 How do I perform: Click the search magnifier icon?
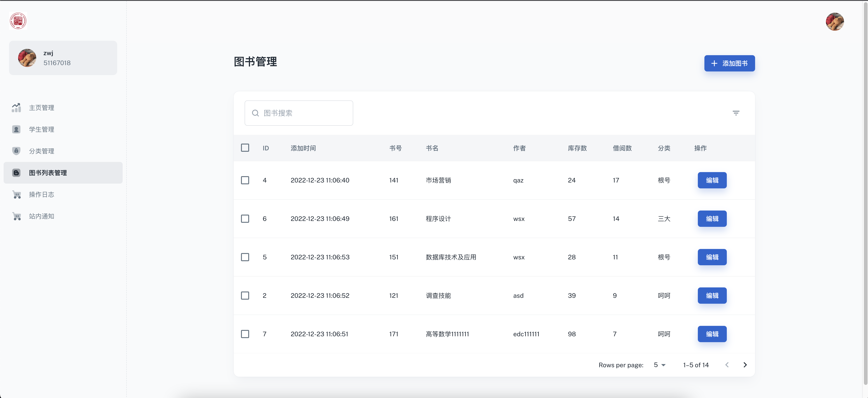click(x=255, y=113)
